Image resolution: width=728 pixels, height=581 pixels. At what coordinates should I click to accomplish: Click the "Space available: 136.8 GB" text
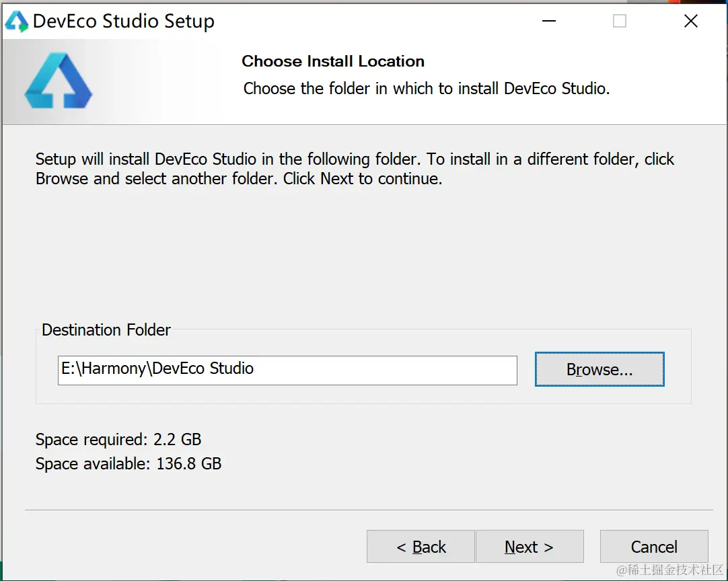(129, 463)
